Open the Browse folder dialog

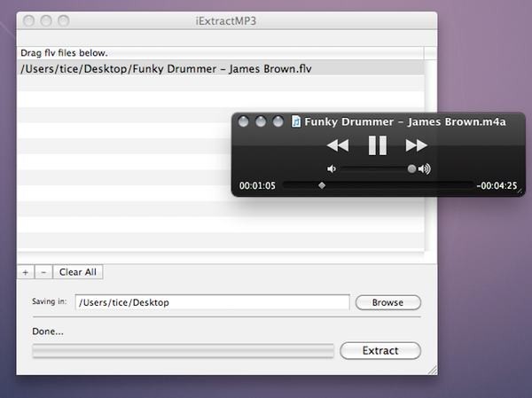[387, 302]
